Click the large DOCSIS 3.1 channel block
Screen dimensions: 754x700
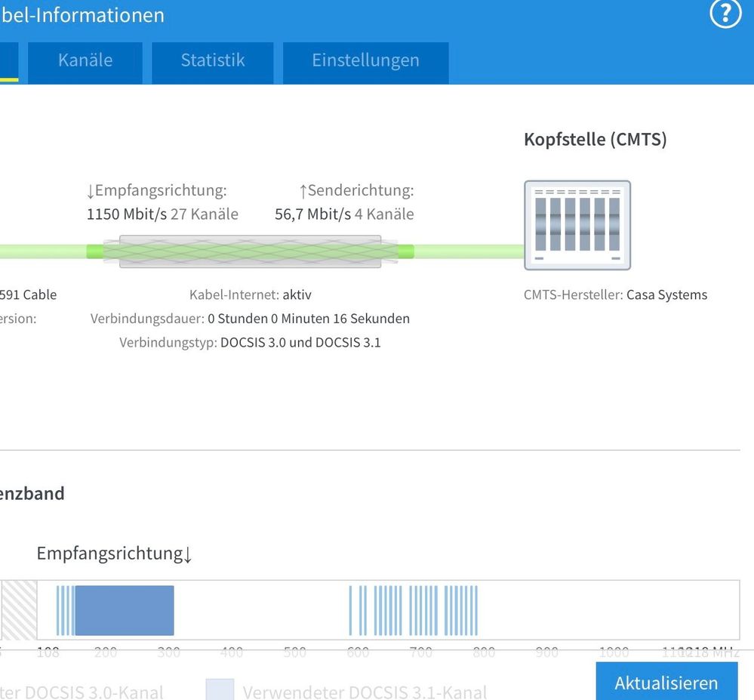(125, 610)
